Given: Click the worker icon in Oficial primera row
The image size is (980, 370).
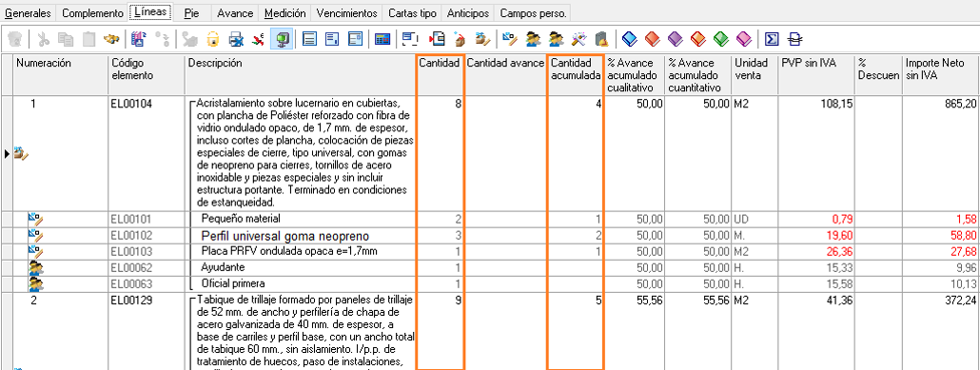Looking at the screenshot, I should pyautogui.click(x=35, y=283).
